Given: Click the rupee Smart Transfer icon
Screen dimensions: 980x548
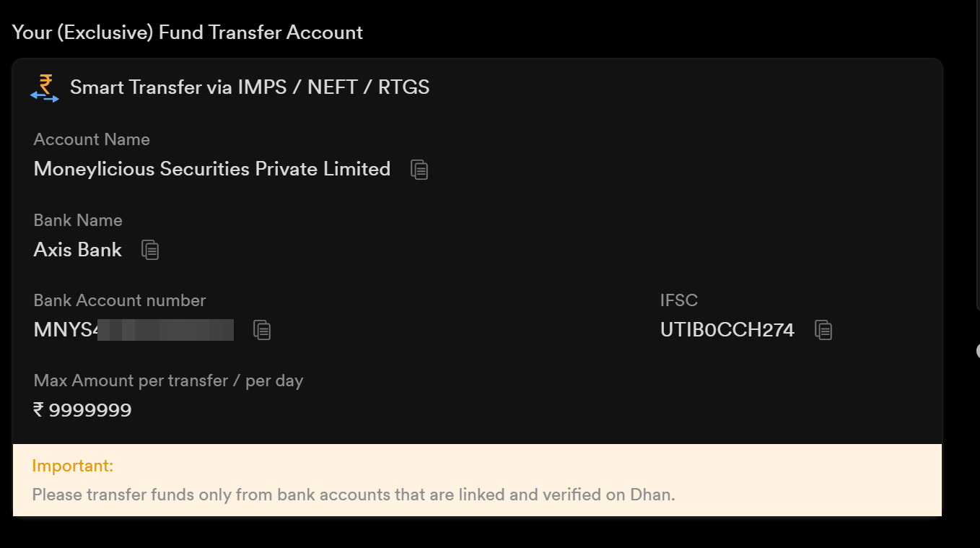Looking at the screenshot, I should tap(45, 87).
